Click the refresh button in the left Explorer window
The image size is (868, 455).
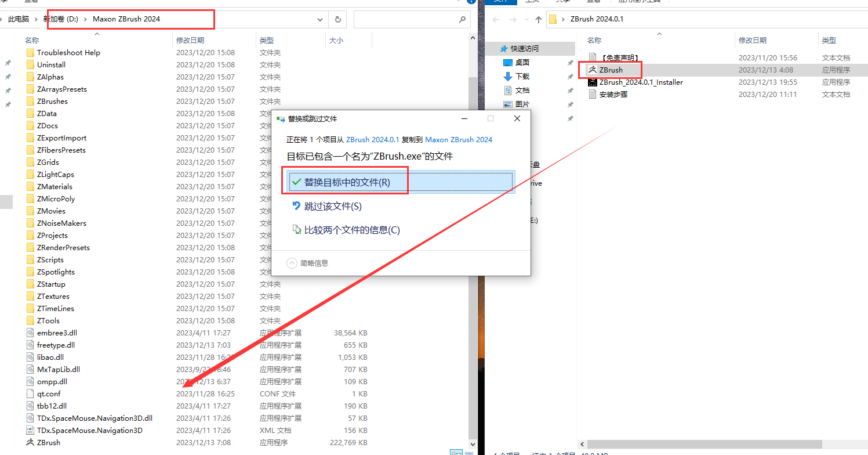338,19
